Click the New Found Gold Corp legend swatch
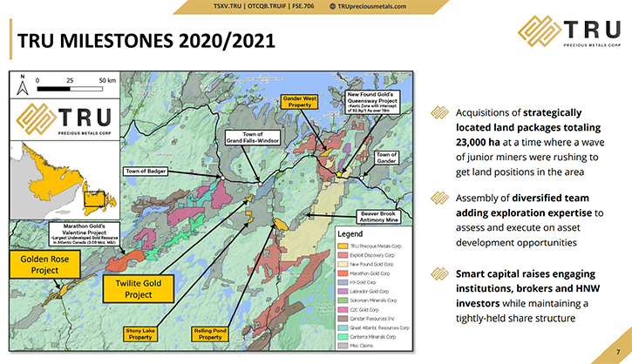This screenshot has width=632, height=364. (x=343, y=264)
